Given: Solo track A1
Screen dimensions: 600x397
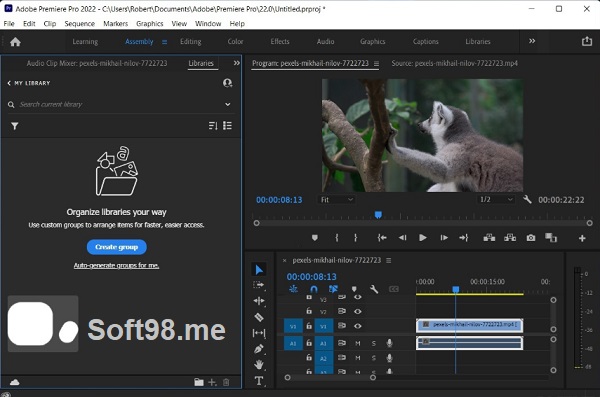Looking at the screenshot, I should pyautogui.click(x=373, y=343).
